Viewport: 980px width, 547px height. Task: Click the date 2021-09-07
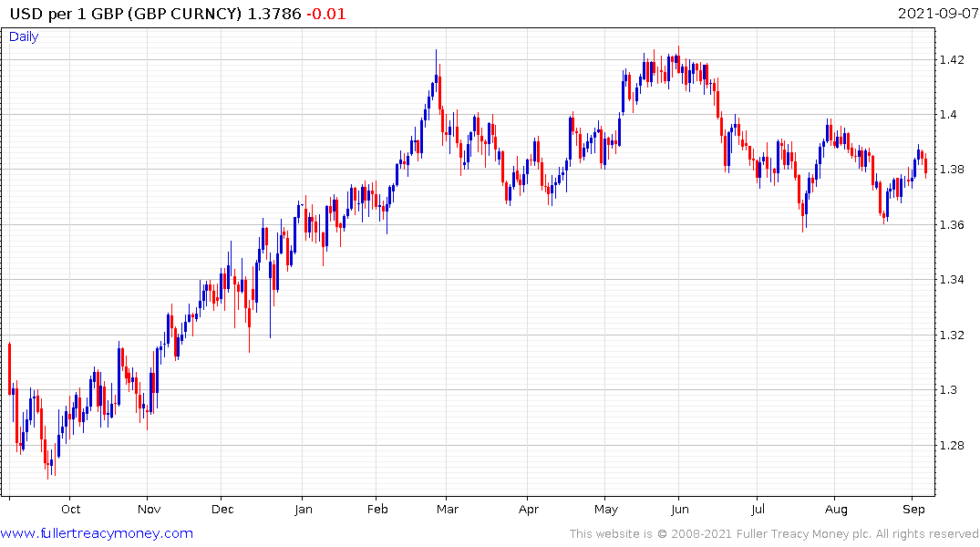(938, 13)
